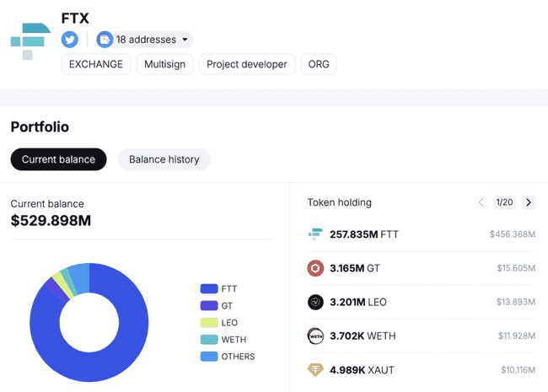Viewport: 548px width, 392px height.
Task: Click the FTT legend color swatch
Action: click(x=209, y=288)
